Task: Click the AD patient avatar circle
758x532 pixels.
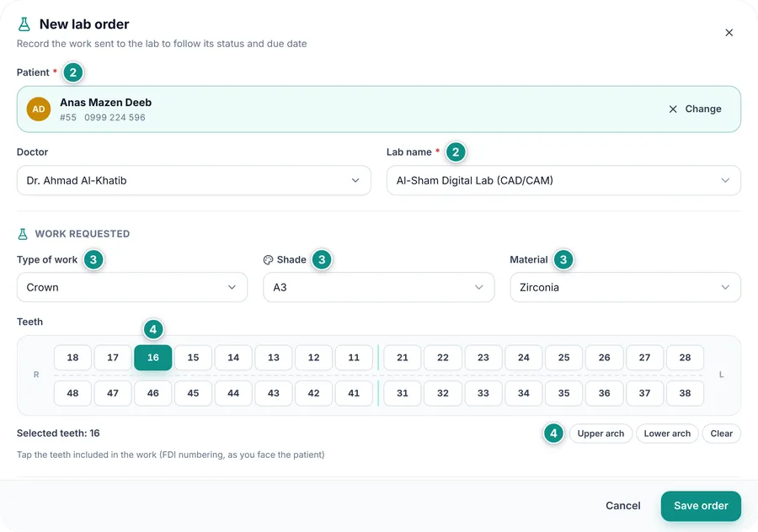Action: pyautogui.click(x=39, y=109)
